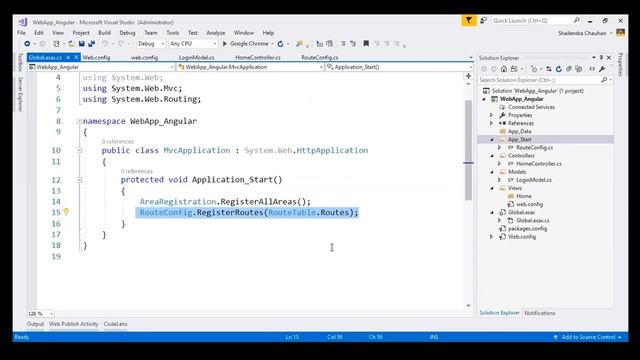Switch to the Notifications panel tab

[540, 313]
